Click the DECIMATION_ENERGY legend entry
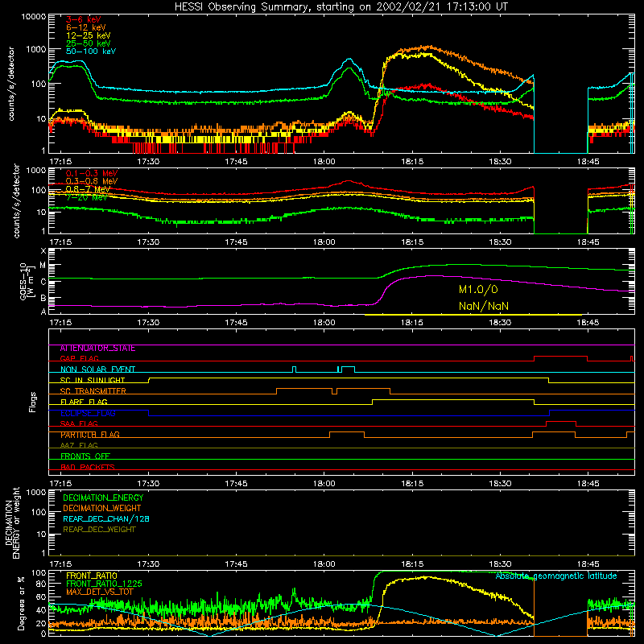644x644 pixels. [x=103, y=497]
